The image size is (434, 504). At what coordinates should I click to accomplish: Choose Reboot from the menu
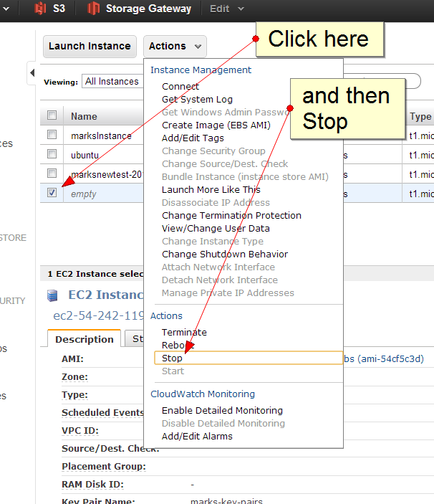point(178,346)
